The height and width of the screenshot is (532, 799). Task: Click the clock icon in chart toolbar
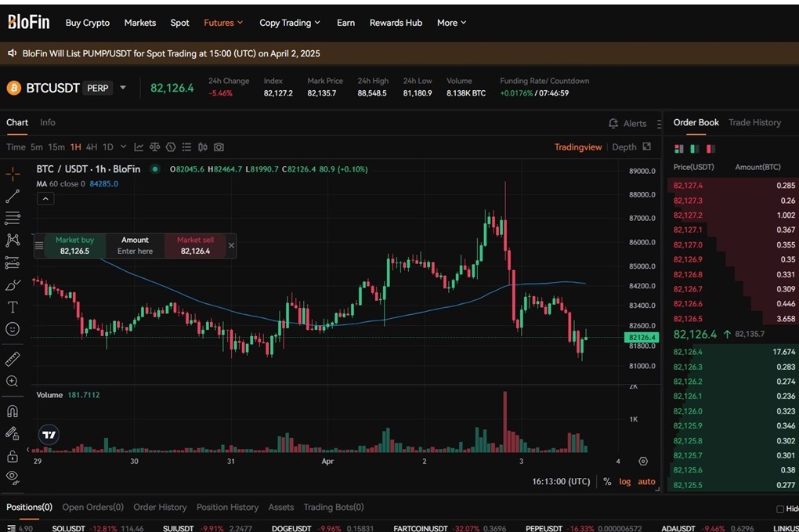click(x=171, y=147)
